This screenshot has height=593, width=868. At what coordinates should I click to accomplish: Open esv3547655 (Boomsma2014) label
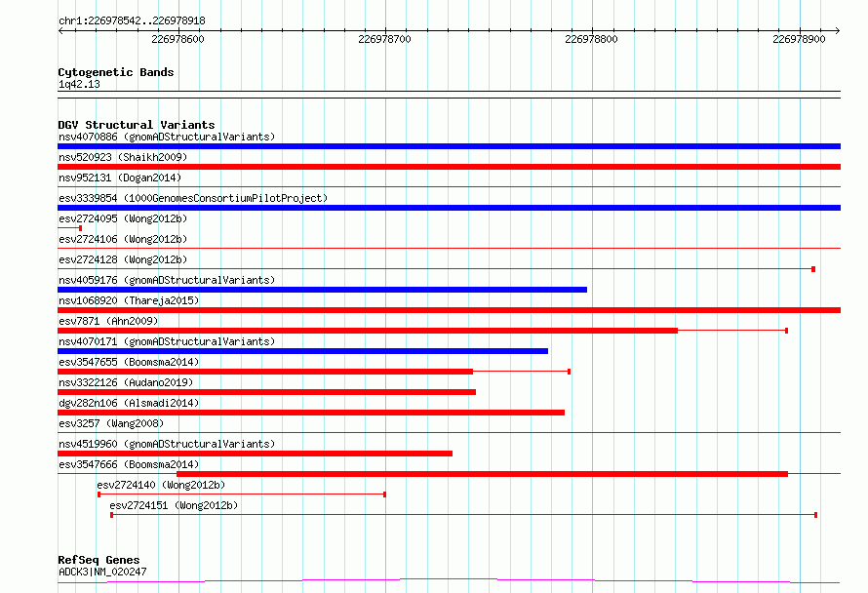(x=129, y=362)
